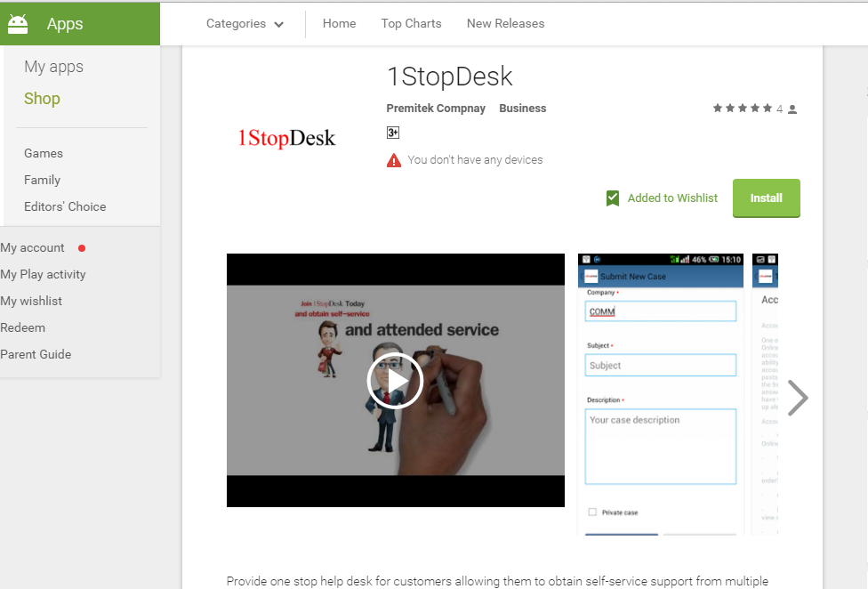
Task: Check Private case checkbox in screenshot
Action: 592,512
